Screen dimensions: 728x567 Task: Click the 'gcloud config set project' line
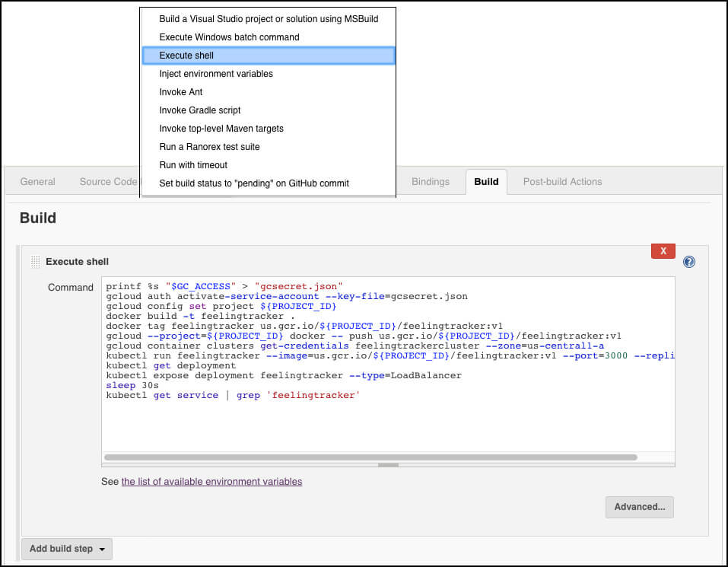[x=221, y=307]
